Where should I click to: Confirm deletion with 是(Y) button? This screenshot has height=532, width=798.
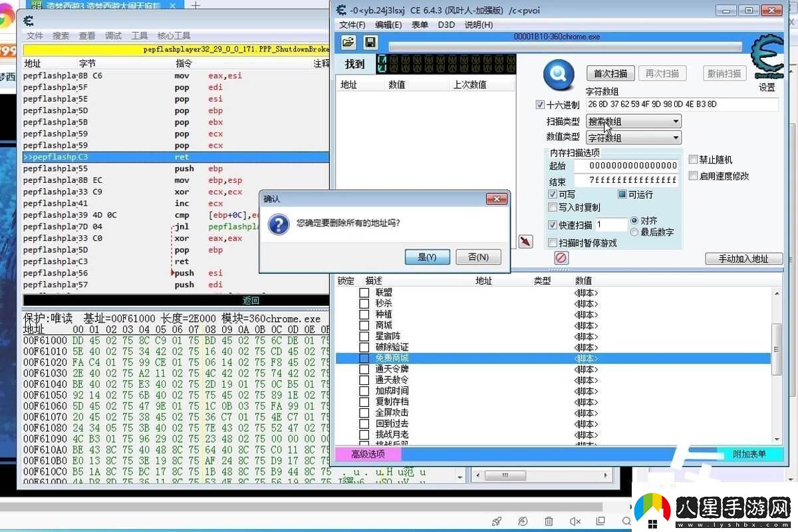(x=427, y=257)
